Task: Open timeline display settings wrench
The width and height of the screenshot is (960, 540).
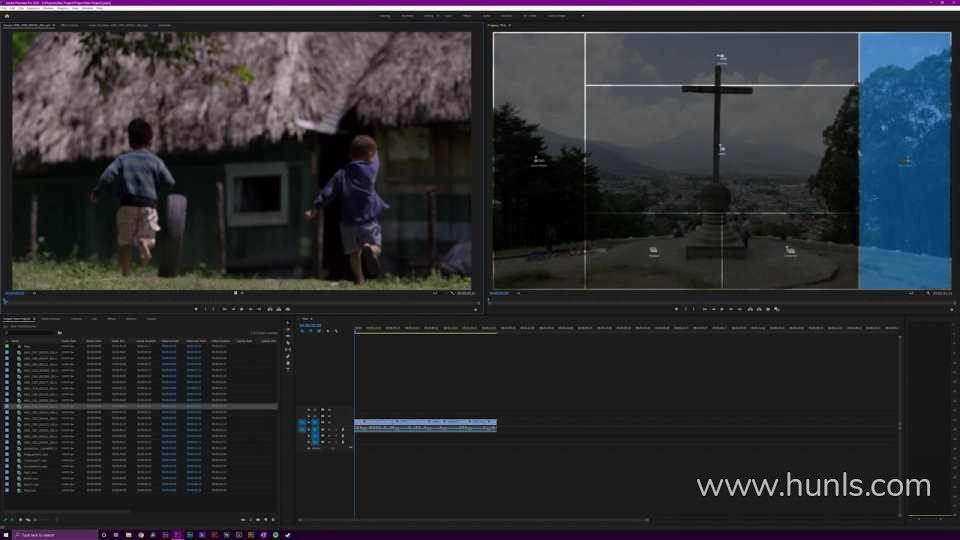Action: click(336, 331)
